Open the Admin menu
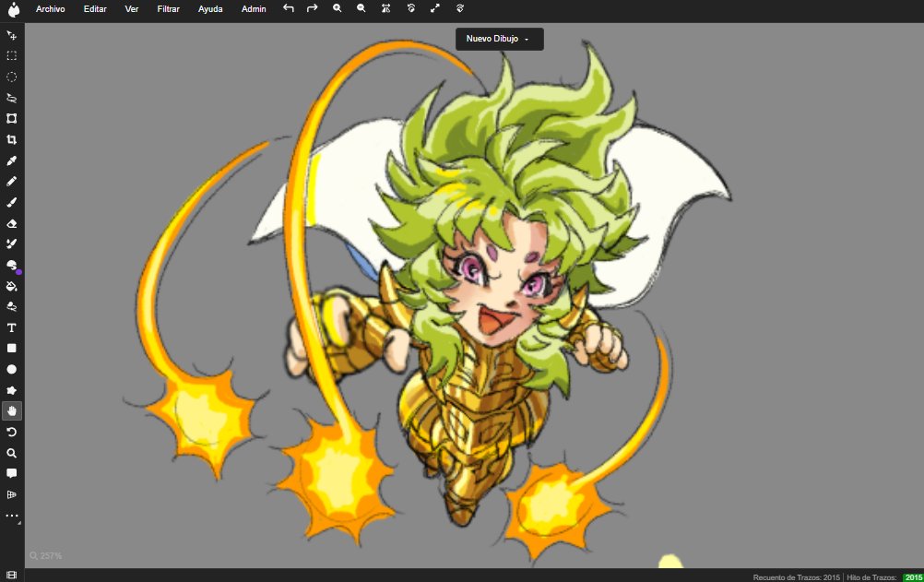Viewport: 924px width, 582px height. tap(254, 9)
